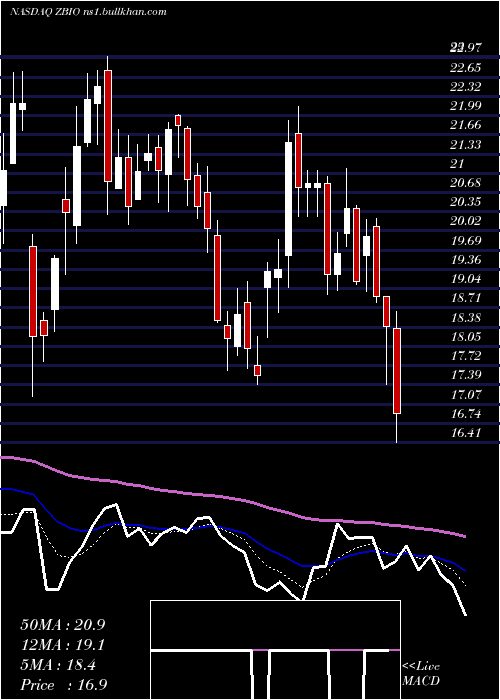Select the 17.07 price level label

[x=466, y=395]
